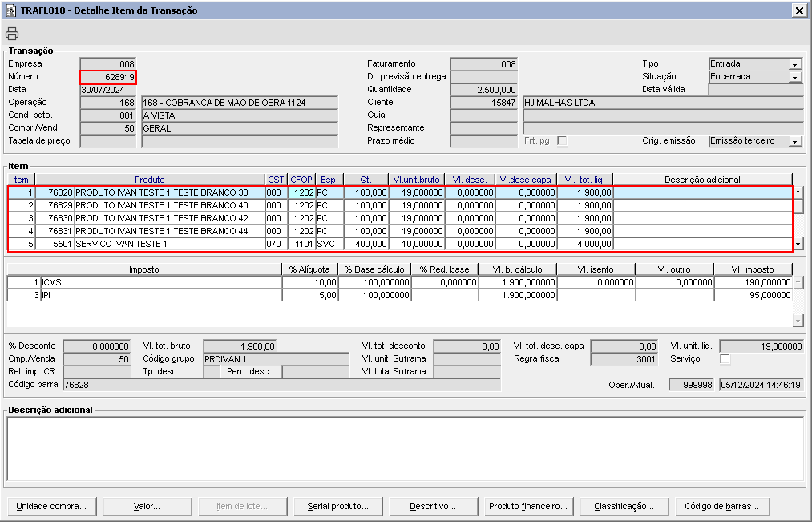Viewport: 812px width, 522px height.
Task: Select the ICMS tax row
Action: click(x=400, y=283)
